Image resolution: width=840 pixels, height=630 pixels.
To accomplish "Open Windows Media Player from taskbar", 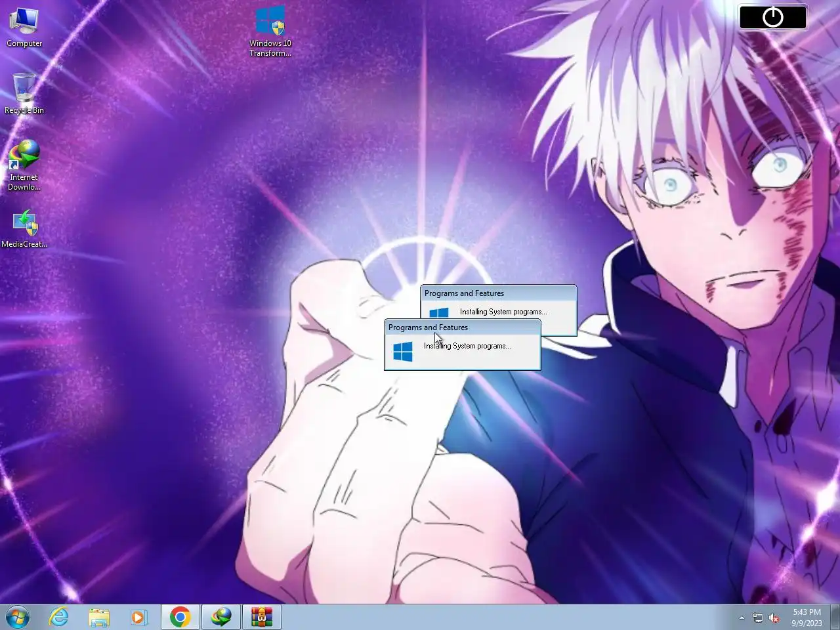I will tap(138, 617).
